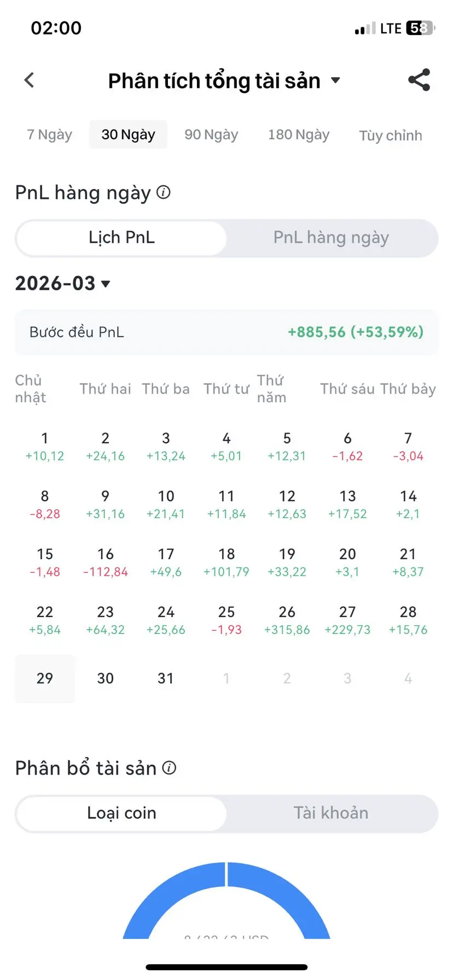453x980 pixels.
Task: Select the 90 Ngày tab
Action: (211, 134)
